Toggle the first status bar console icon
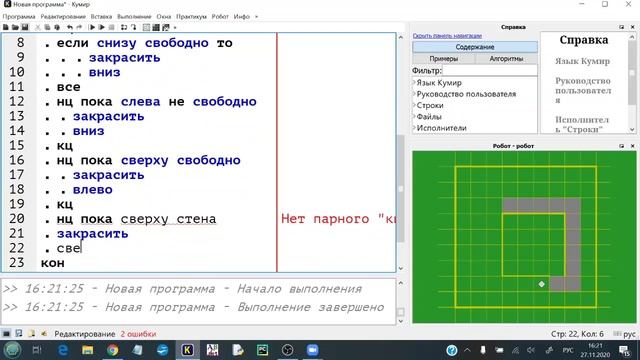This screenshot has width=640, height=360. [x=6, y=334]
